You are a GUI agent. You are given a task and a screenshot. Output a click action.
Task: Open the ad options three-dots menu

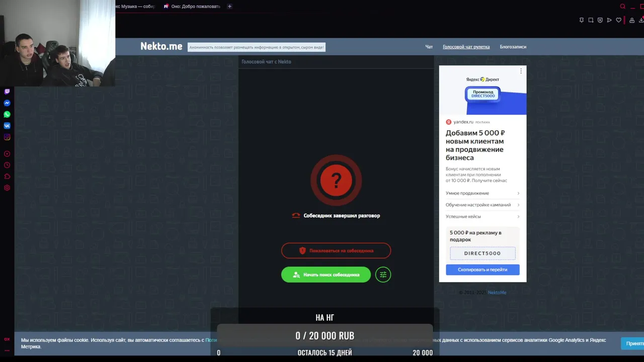point(521,71)
